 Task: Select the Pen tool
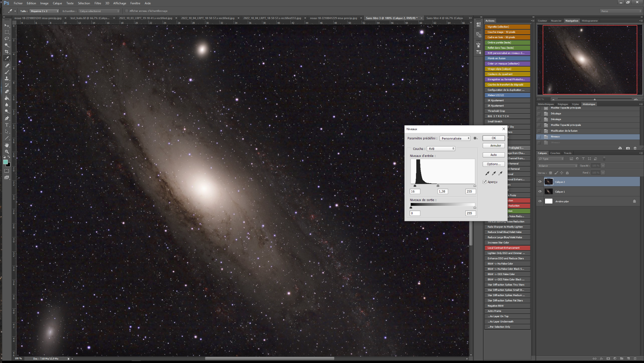pos(7,118)
